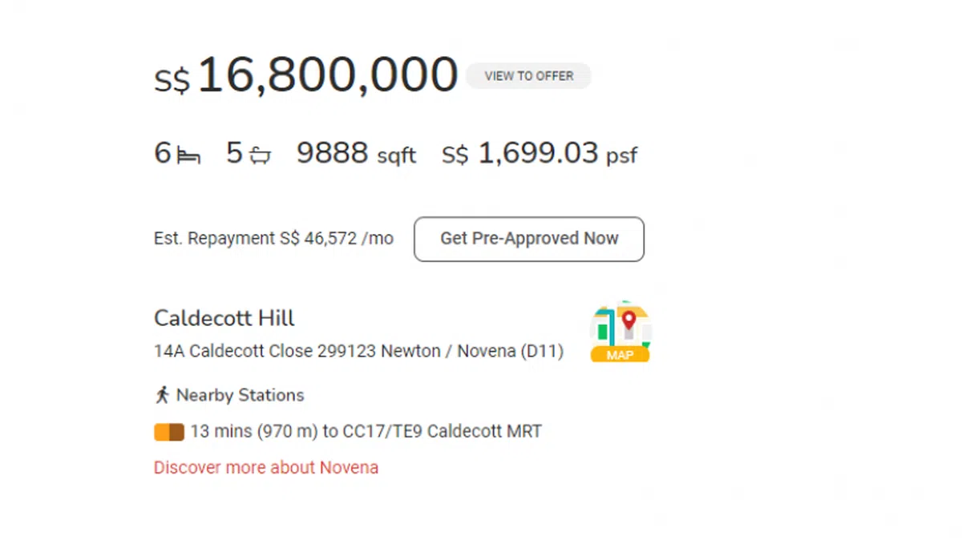Click the 14A Caldecott Close address line

pyautogui.click(x=358, y=351)
